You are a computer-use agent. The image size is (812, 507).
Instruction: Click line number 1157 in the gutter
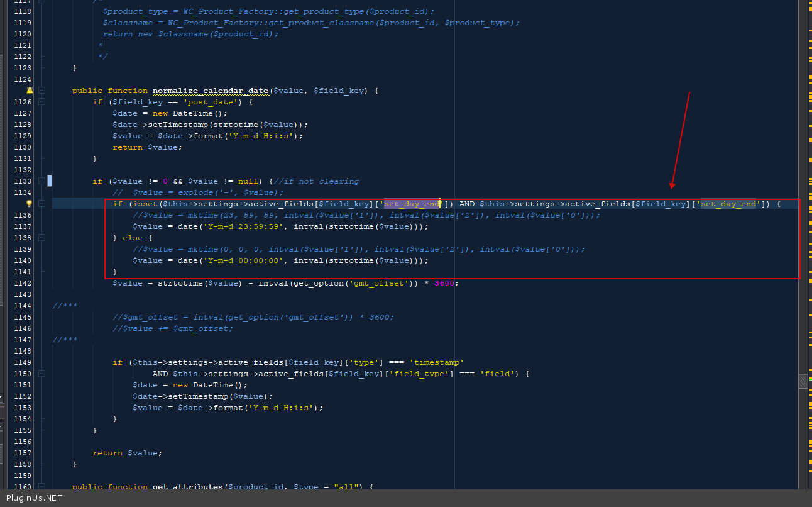tap(22, 453)
